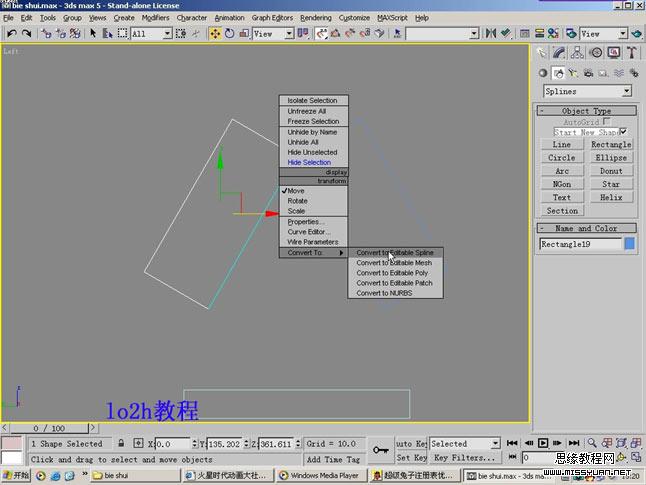Click the Redo arrow icon
The height and width of the screenshot is (485, 646).
point(27,33)
